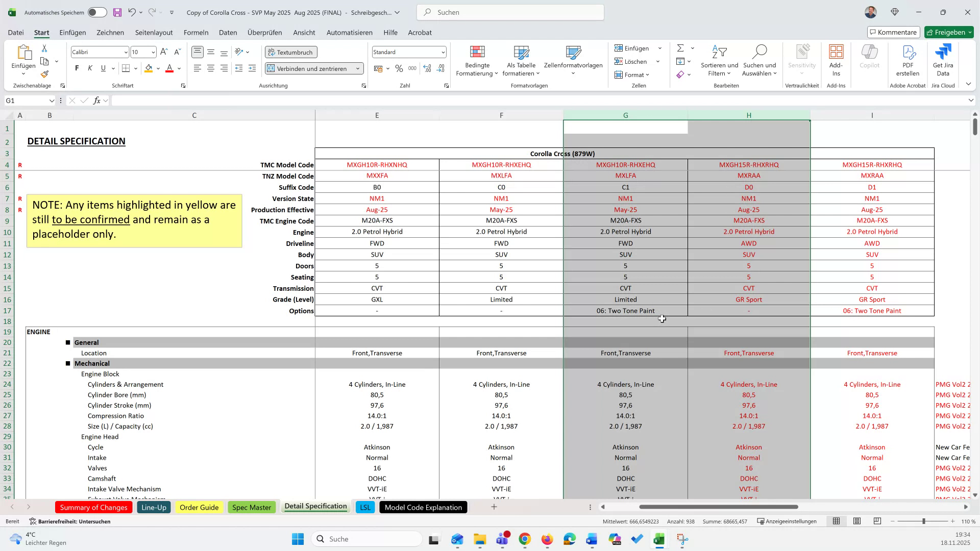Open Sortieren und Filtern
The width and height of the screenshot is (980, 551).
[719, 60]
